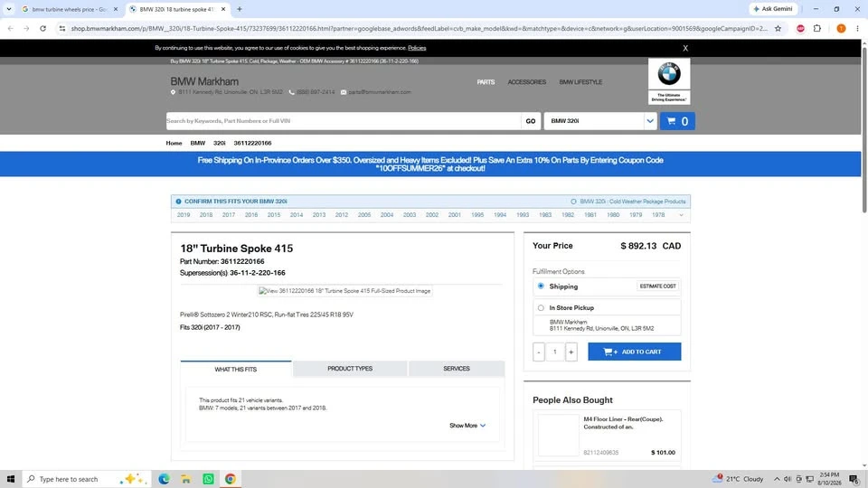This screenshot has height=488, width=868.
Task: View the full-sized product image
Action: 344,291
